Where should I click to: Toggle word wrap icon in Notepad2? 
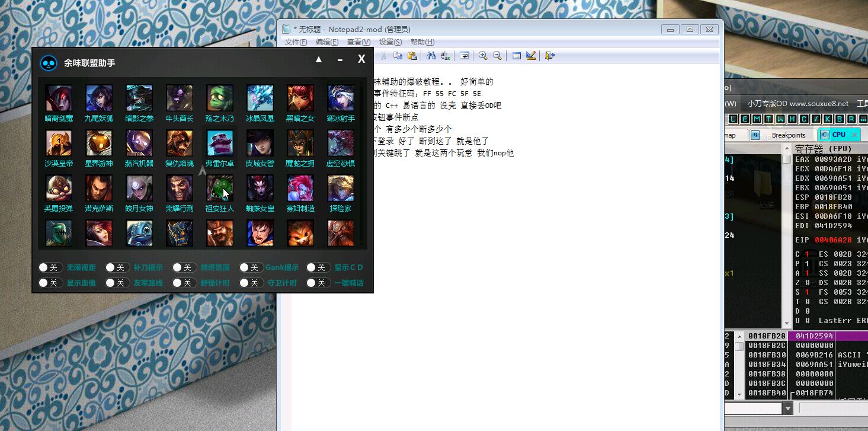click(x=465, y=56)
